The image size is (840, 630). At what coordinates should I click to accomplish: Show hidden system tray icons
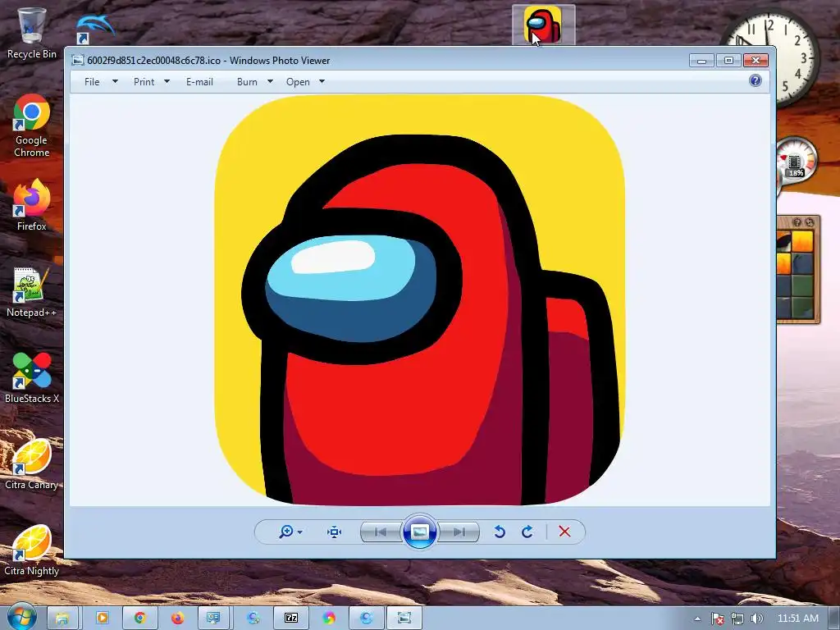(697, 619)
